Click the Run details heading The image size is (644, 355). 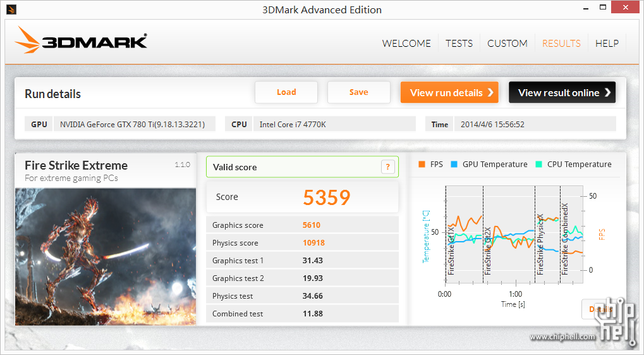(52, 94)
